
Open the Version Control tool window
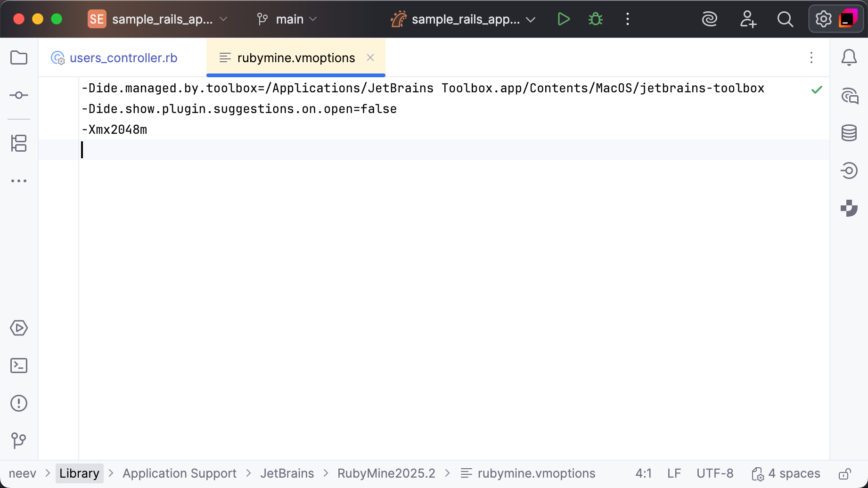click(19, 441)
